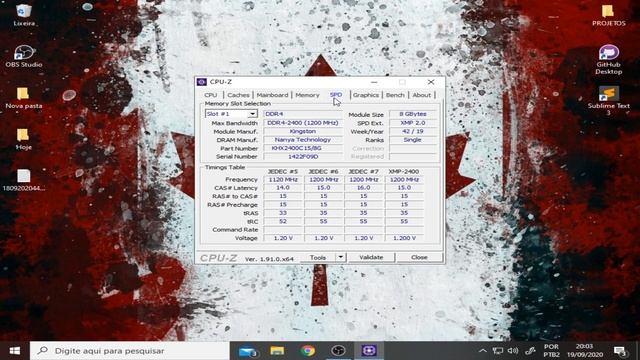
Task: Switch to the About tab
Action: 422,95
